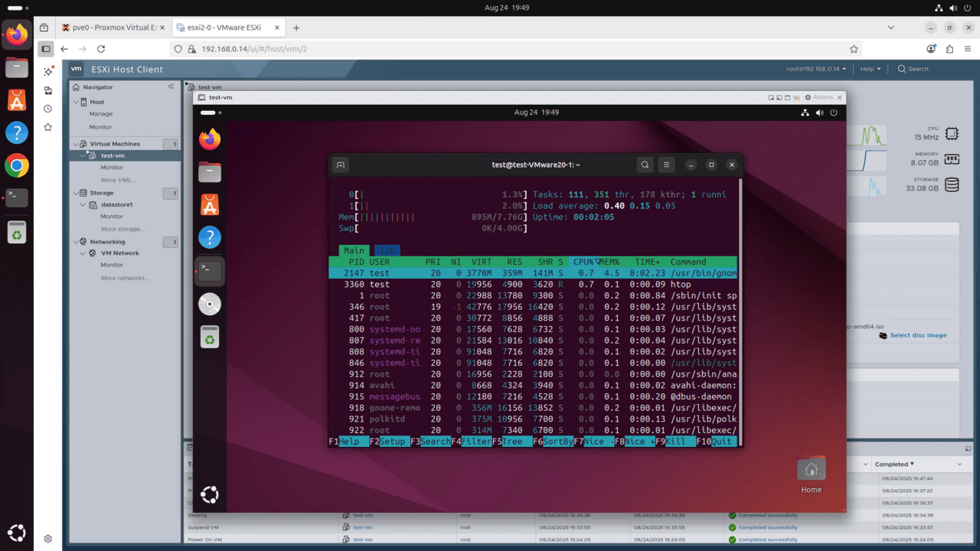This screenshot has width=980, height=551.
Task: Open Firefox hamburger application menu
Action: [x=968, y=49]
